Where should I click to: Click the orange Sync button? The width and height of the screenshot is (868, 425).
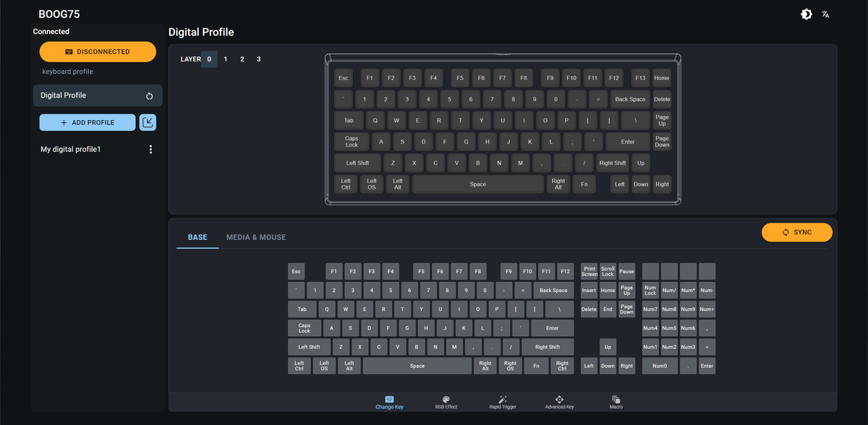point(796,232)
